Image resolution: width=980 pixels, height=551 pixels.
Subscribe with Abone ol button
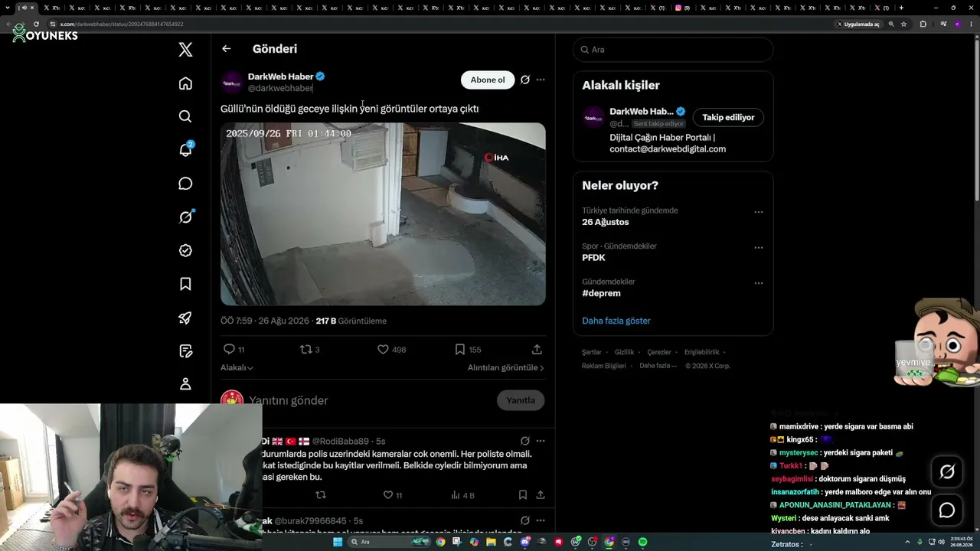(x=488, y=80)
